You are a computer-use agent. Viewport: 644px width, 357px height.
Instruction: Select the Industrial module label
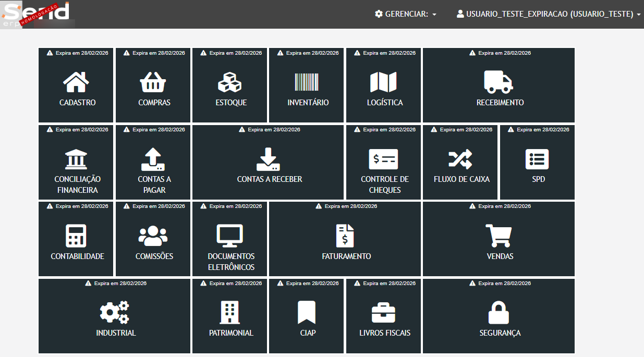116,333
